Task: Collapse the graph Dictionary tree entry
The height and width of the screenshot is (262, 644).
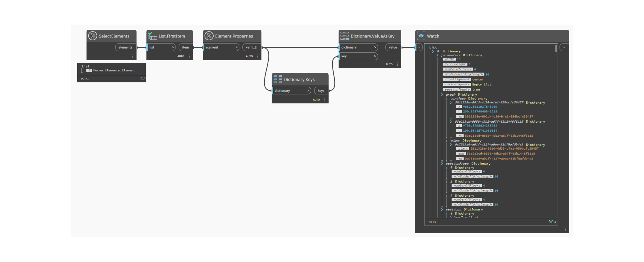Action: pos(442,95)
